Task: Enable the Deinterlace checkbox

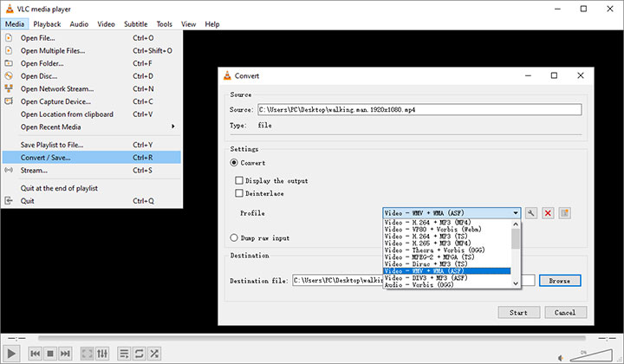Action: pyautogui.click(x=239, y=193)
